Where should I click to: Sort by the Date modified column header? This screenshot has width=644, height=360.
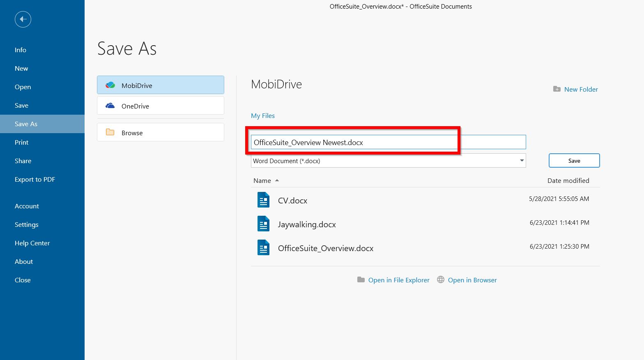pos(568,180)
